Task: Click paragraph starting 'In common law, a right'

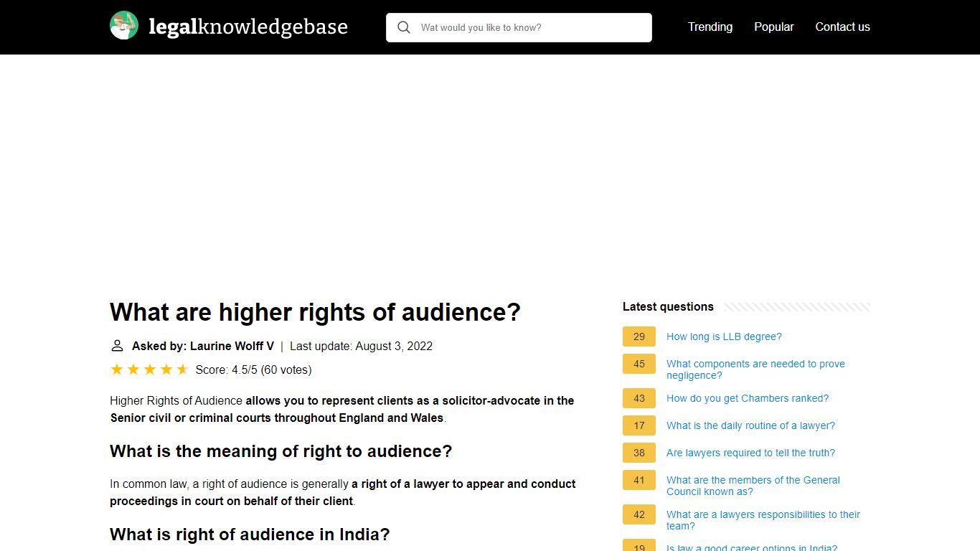Action: click(343, 492)
